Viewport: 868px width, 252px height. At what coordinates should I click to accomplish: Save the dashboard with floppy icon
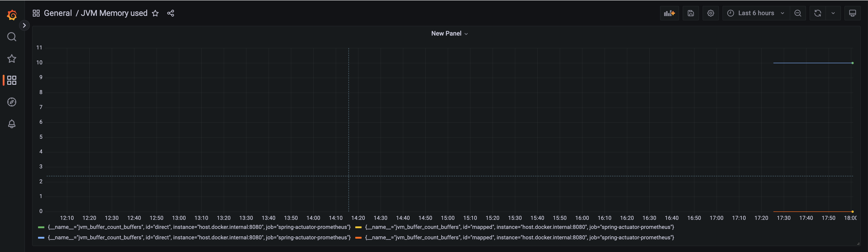pos(691,13)
